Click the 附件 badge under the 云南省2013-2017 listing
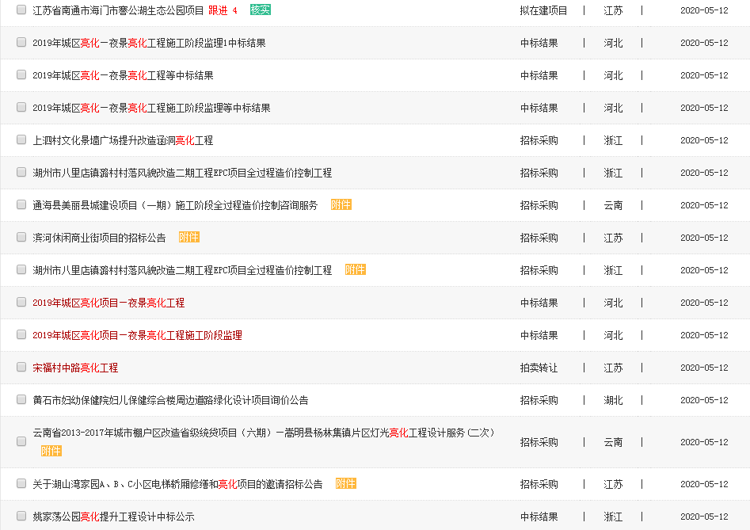Image resolution: width=750 pixels, height=530 pixels. [x=51, y=451]
